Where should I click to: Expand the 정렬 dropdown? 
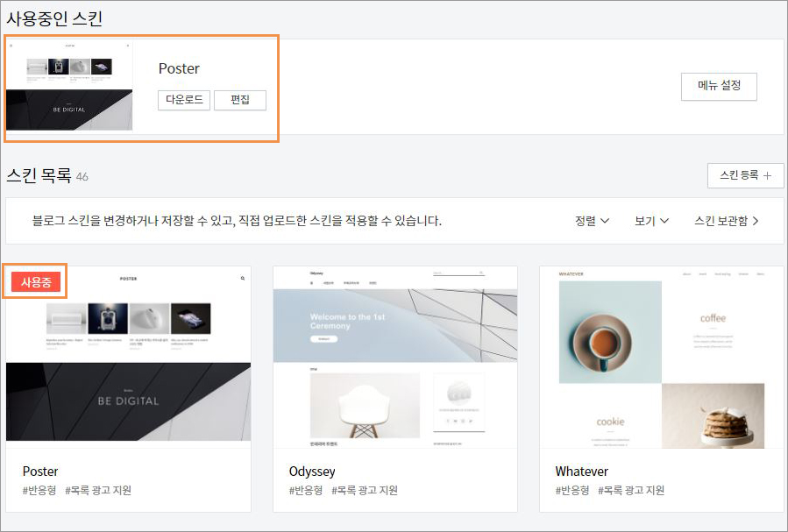click(592, 221)
